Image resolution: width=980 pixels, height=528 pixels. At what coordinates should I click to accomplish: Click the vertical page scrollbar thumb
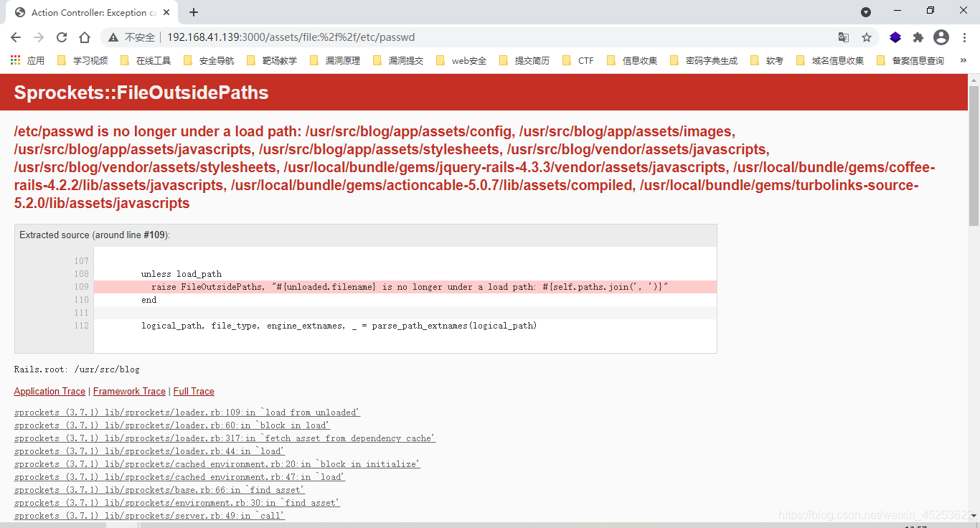click(974, 156)
